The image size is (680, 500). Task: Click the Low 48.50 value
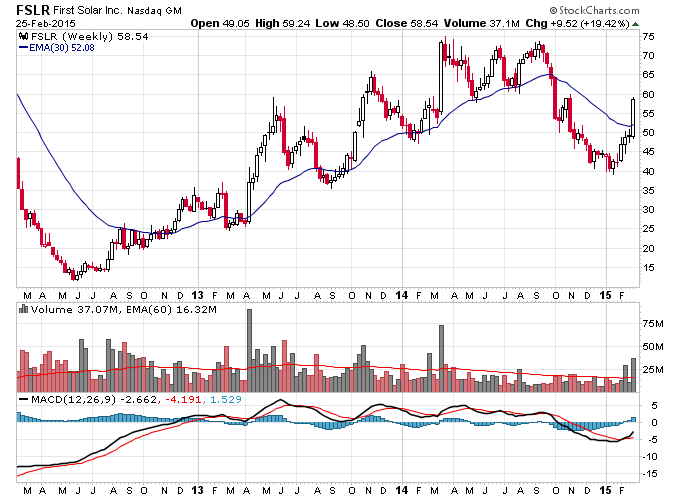(x=342, y=23)
